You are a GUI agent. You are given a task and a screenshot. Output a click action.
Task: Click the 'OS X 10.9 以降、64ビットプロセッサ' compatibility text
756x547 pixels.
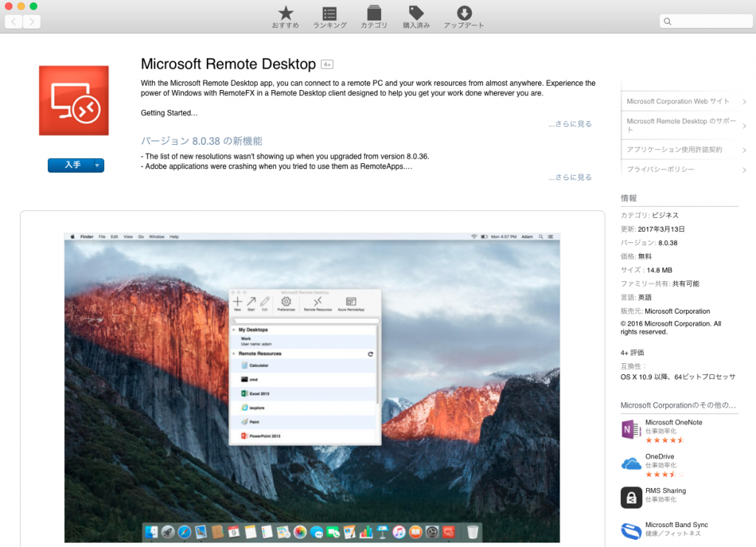click(678, 377)
